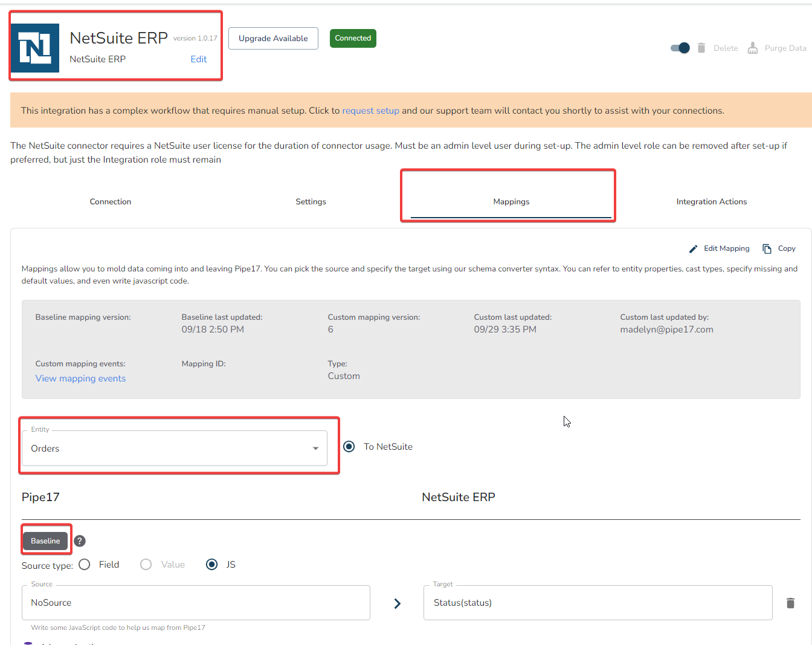Click the Baseline mapping version label

(83, 317)
